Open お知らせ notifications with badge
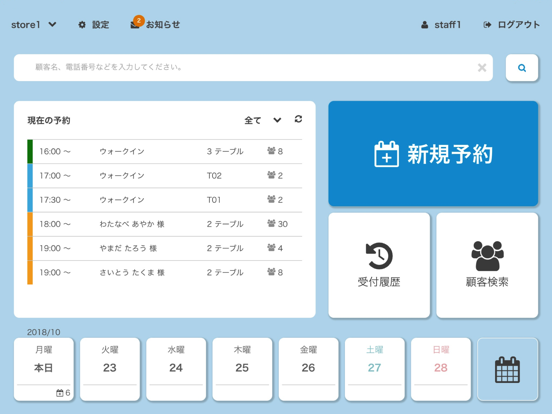 tap(155, 24)
